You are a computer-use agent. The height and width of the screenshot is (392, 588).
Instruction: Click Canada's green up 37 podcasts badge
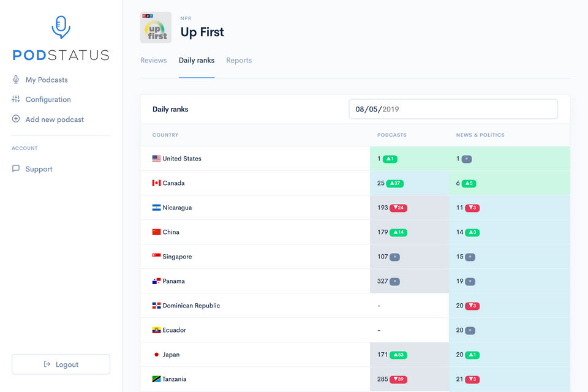[395, 183]
